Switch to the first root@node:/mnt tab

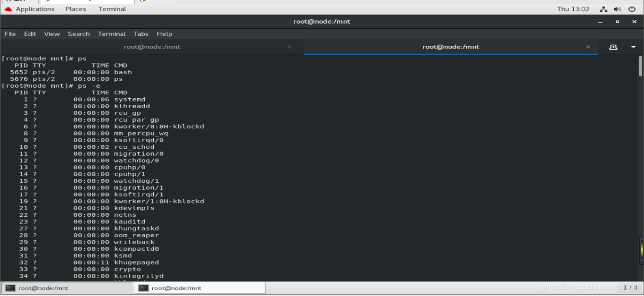coord(152,47)
